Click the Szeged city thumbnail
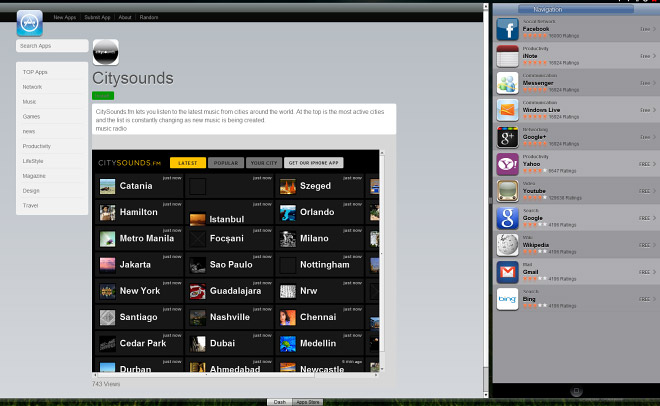The height and width of the screenshot is (406, 660). (287, 186)
